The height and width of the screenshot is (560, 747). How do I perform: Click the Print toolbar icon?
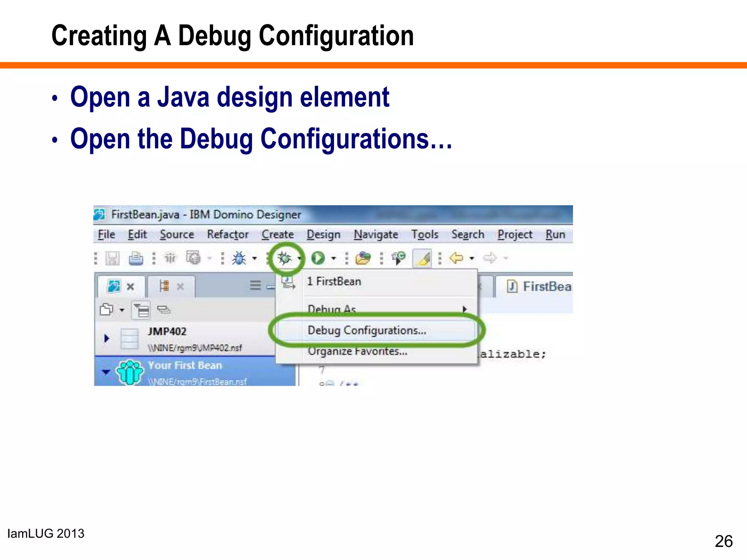136,258
